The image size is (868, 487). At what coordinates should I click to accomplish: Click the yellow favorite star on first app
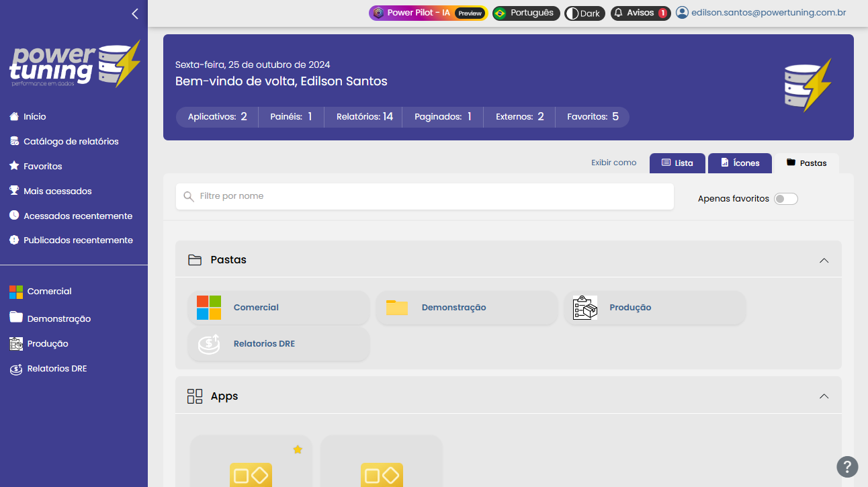click(x=298, y=449)
